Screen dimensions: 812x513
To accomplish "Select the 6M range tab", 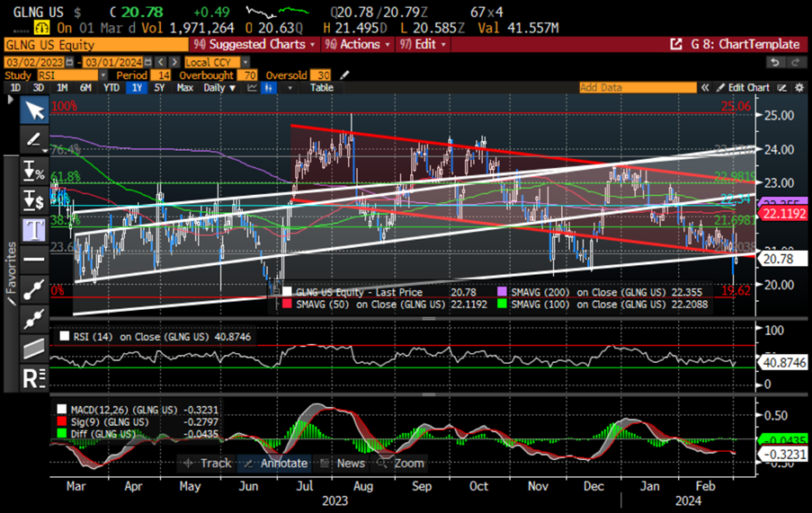I will coord(85,88).
